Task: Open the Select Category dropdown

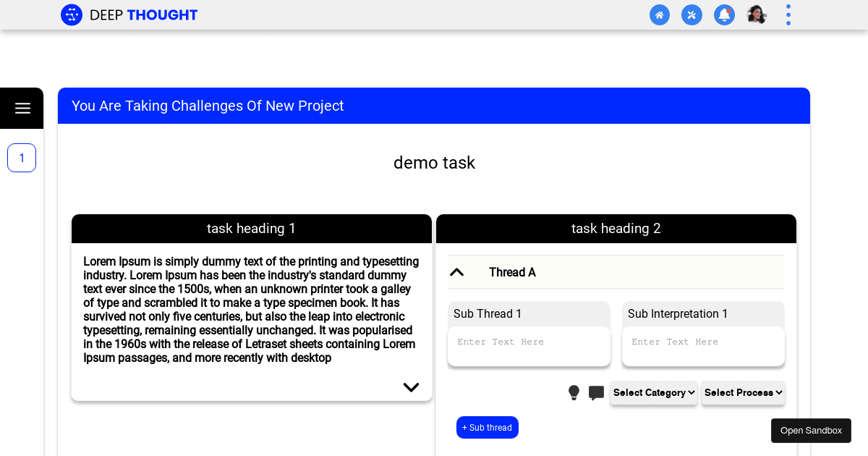Action: click(654, 393)
